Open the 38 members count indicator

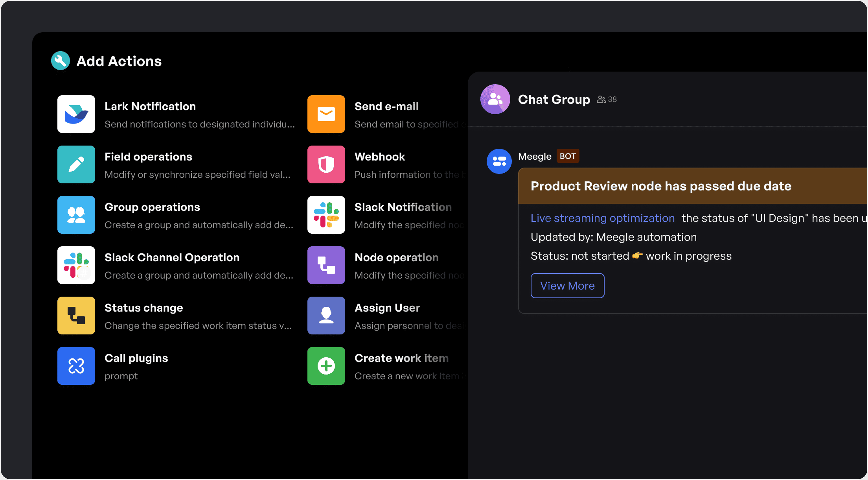(x=607, y=100)
